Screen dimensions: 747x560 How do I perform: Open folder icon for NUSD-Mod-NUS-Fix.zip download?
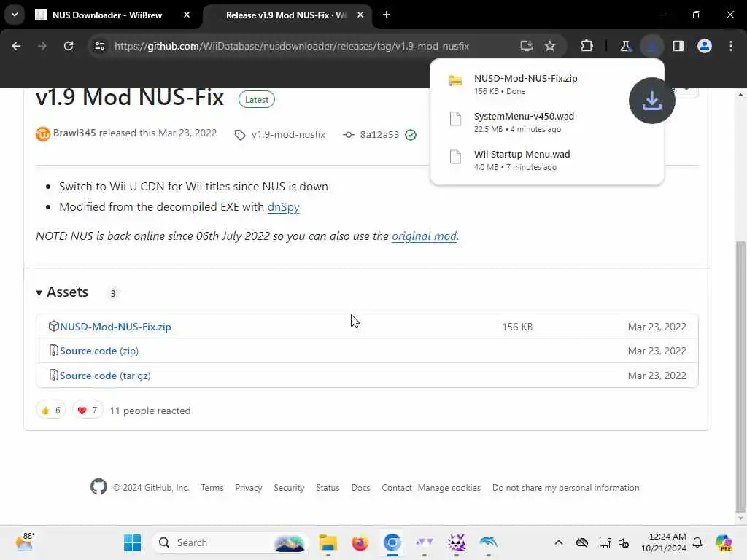click(455, 80)
